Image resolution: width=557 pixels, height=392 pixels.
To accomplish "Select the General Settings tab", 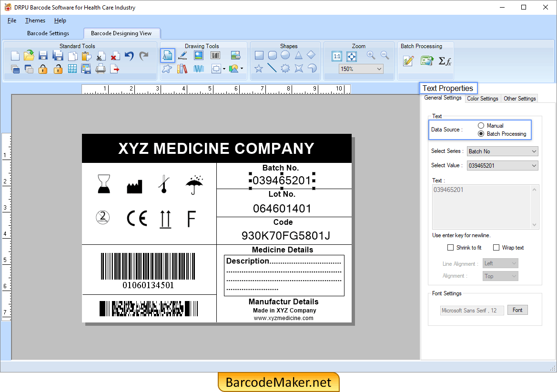I will [x=443, y=98].
